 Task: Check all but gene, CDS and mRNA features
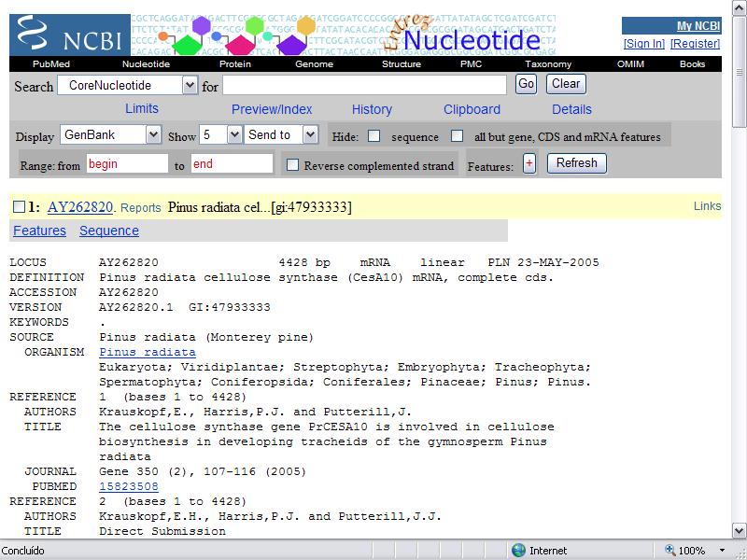tap(458, 136)
